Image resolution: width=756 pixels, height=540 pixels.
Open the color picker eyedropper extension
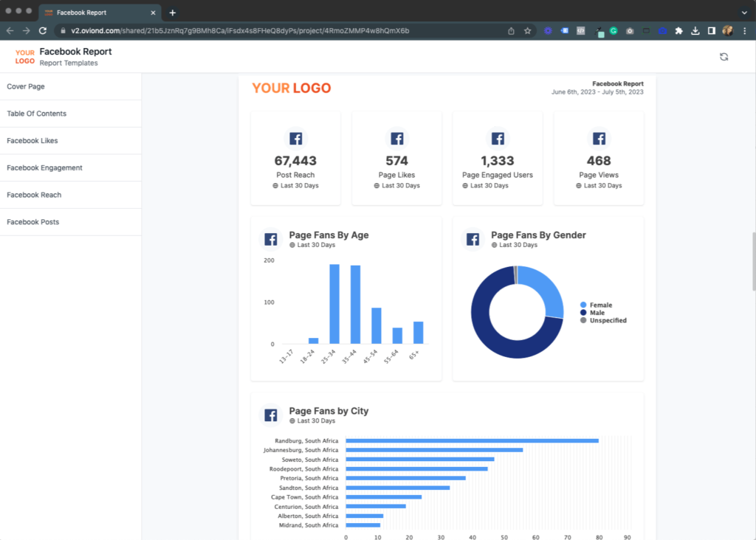point(598,31)
